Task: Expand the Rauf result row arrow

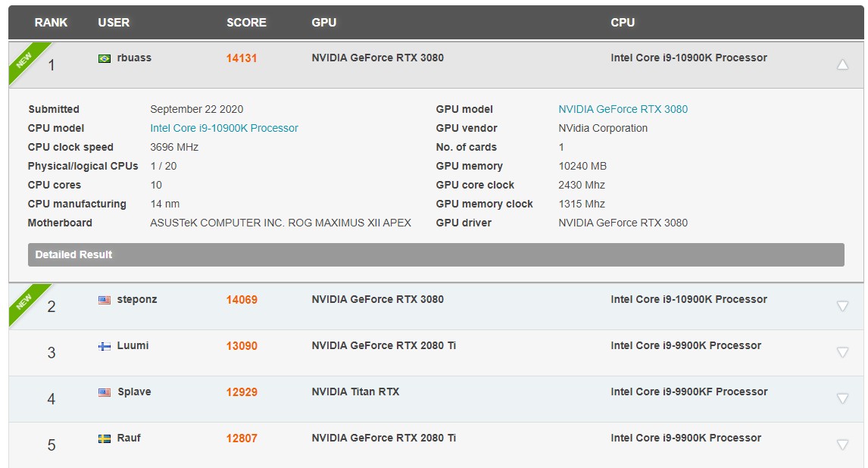Action: (842, 445)
